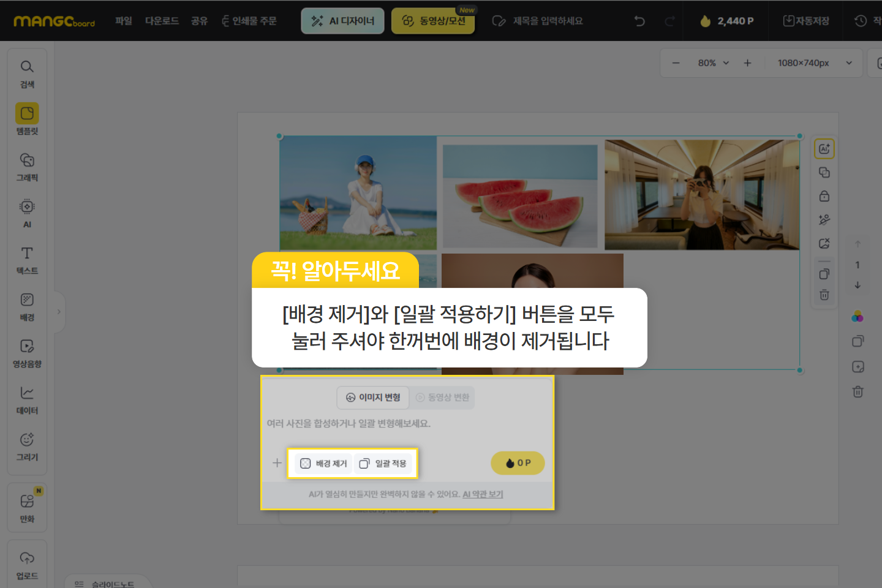Open the 업로드 upload panel
This screenshot has height=588, width=882.
pos(27,565)
